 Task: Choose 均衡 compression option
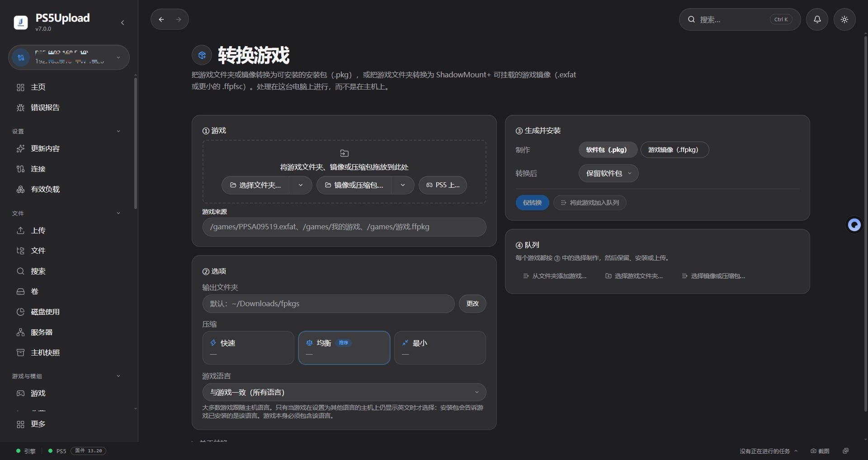pos(344,348)
